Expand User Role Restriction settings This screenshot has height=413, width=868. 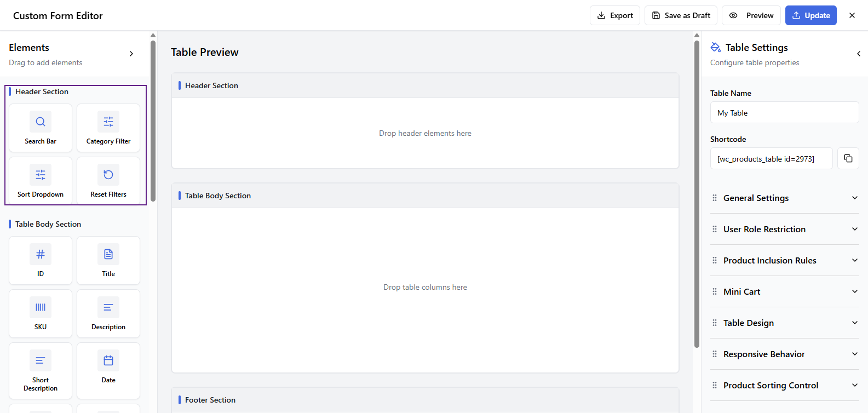[x=784, y=229]
